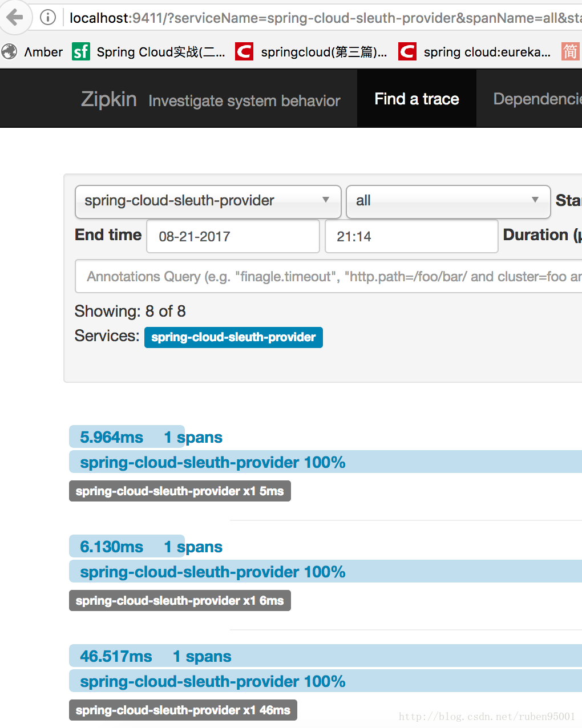Click the localhost:9411 address bar URL
Screen dimensions: 582x728
pos(325,18)
